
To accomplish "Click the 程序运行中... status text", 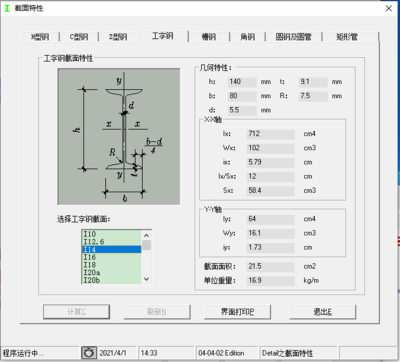I will 23,353.
